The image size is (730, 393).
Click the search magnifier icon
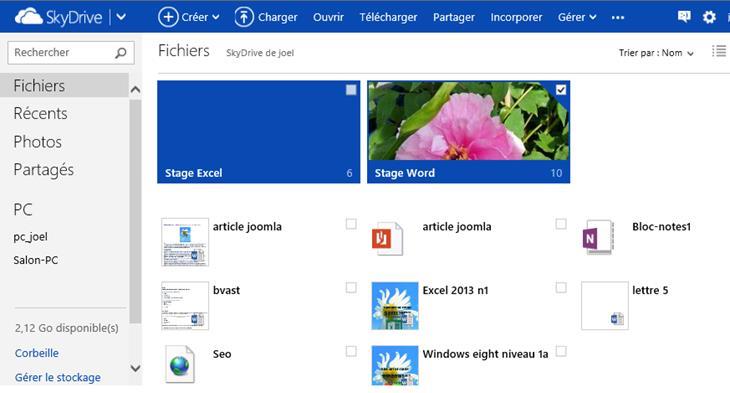(x=121, y=53)
